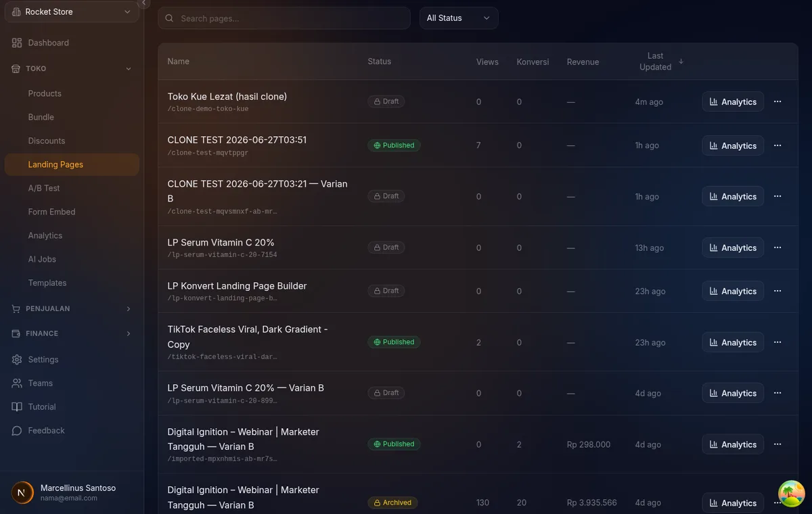Sort by the Konversi column header
Image resolution: width=812 pixels, height=514 pixels.
point(533,62)
